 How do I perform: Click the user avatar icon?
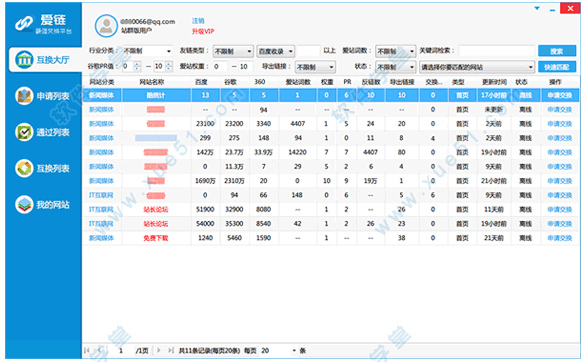pyautogui.click(x=106, y=26)
